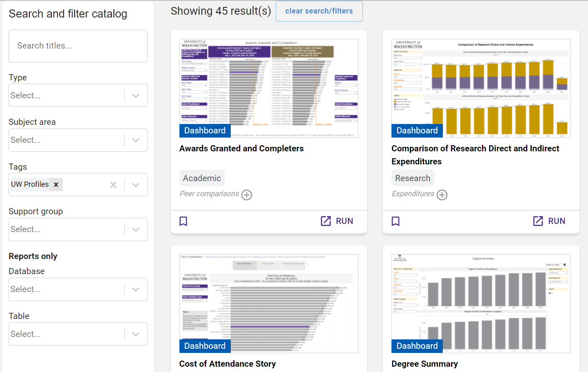The height and width of the screenshot is (372, 588).
Task: Run the Comparison of Research Expenditures dashboard
Action: pos(549,221)
